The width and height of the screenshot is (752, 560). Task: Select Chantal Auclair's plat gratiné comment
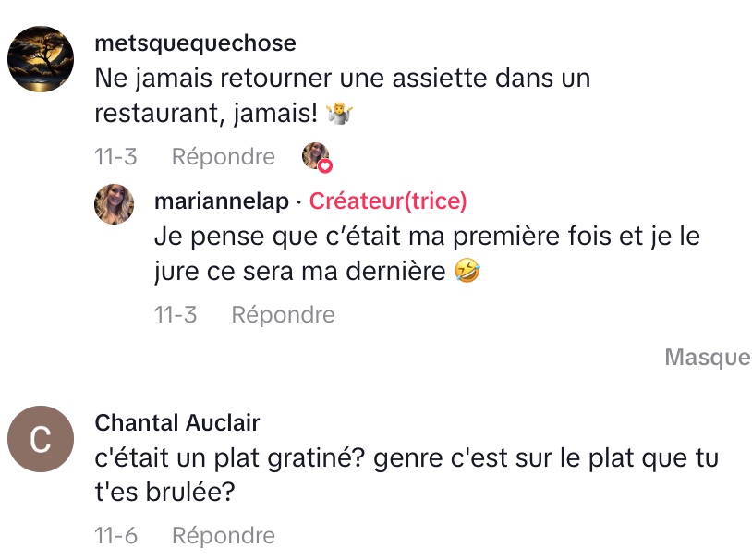click(x=406, y=476)
